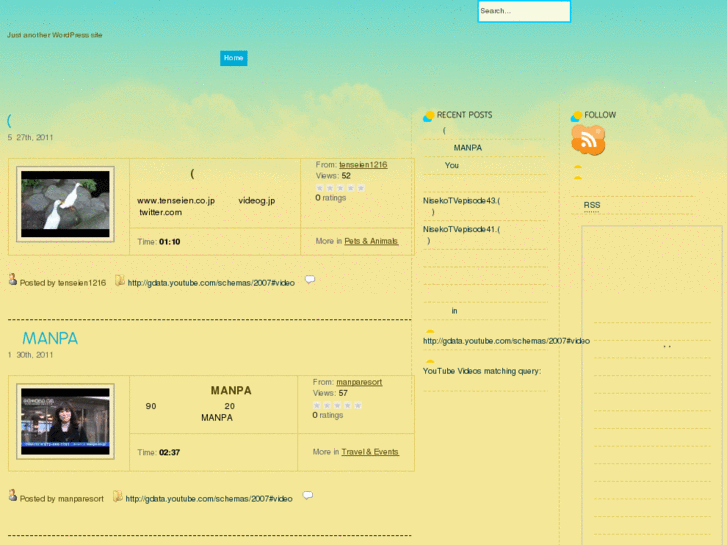Click the MANPA bold title in video box
The width and height of the screenshot is (727, 545).
pos(231,391)
